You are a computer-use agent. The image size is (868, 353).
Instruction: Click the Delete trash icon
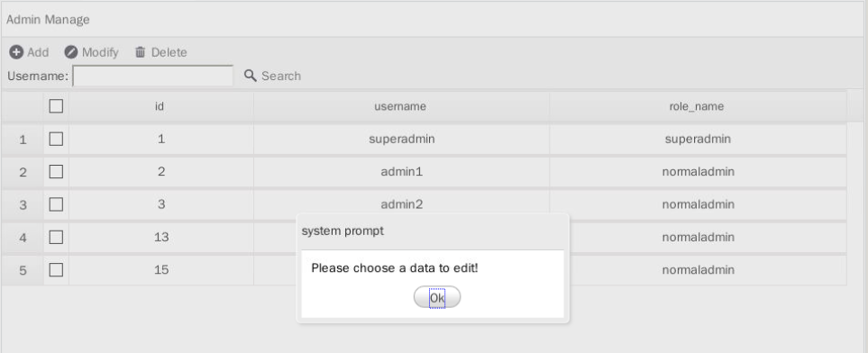(140, 52)
